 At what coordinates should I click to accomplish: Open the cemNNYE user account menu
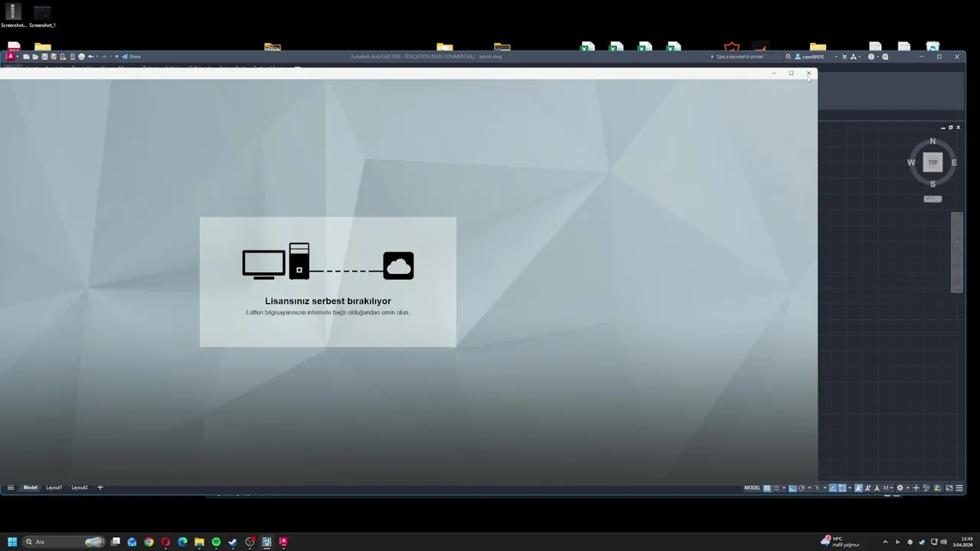pos(810,57)
